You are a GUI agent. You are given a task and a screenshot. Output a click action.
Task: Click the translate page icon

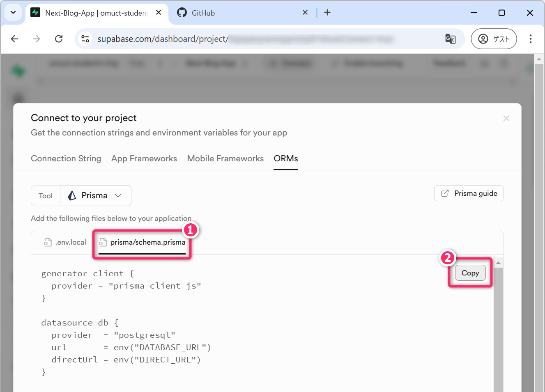pos(450,39)
